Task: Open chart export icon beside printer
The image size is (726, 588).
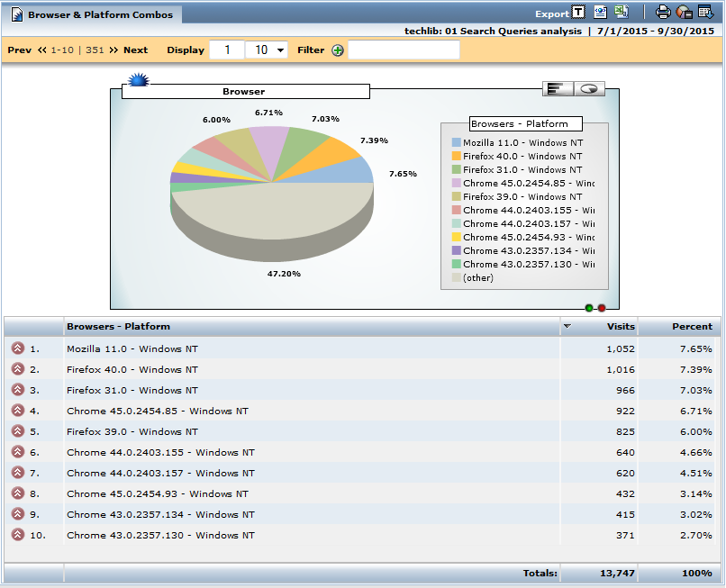Action: pyautogui.click(x=685, y=12)
